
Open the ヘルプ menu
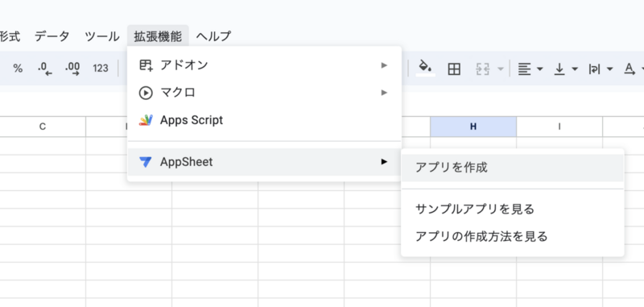pyautogui.click(x=213, y=36)
